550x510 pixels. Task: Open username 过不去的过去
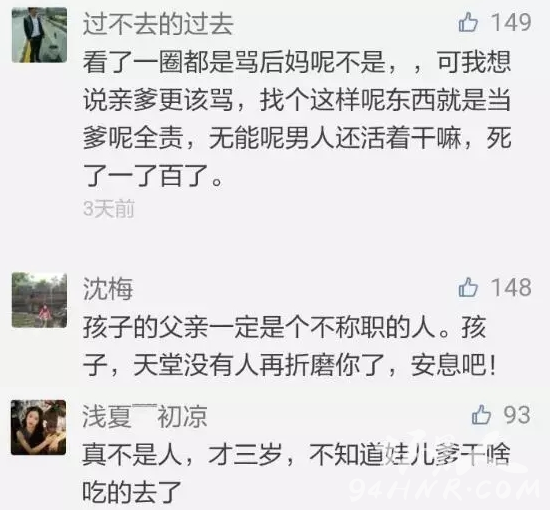tap(158, 25)
